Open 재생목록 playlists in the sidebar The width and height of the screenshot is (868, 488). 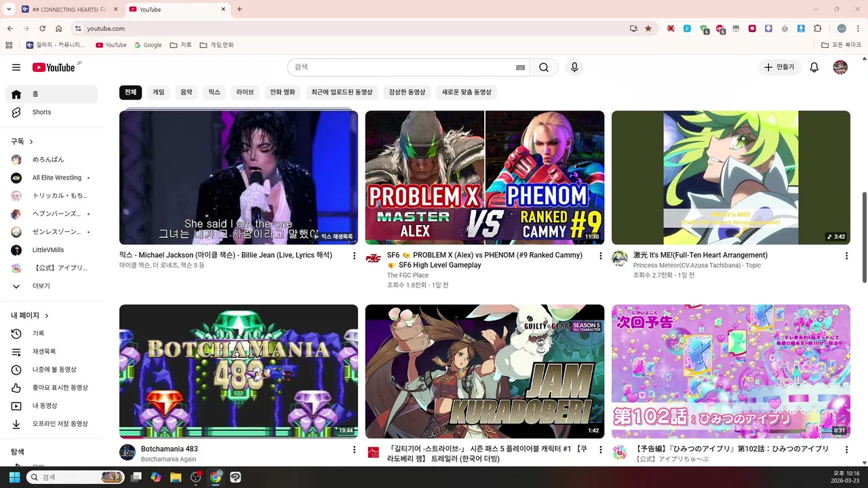(x=52, y=352)
